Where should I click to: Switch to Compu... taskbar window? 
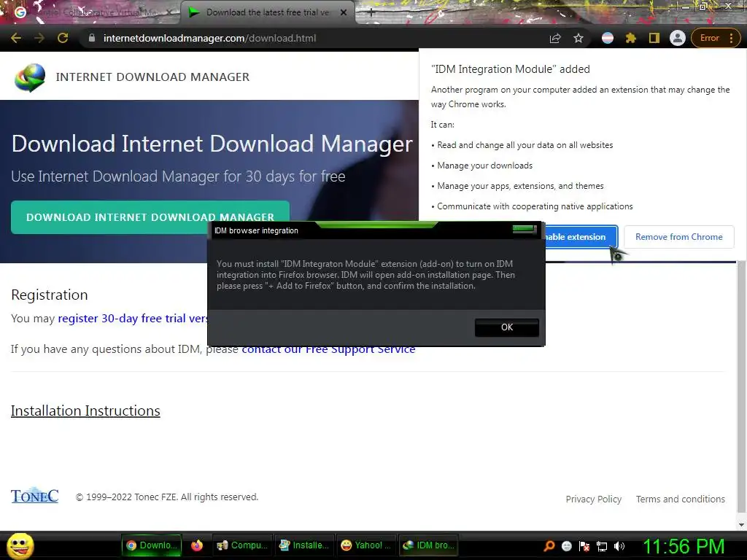241,545
